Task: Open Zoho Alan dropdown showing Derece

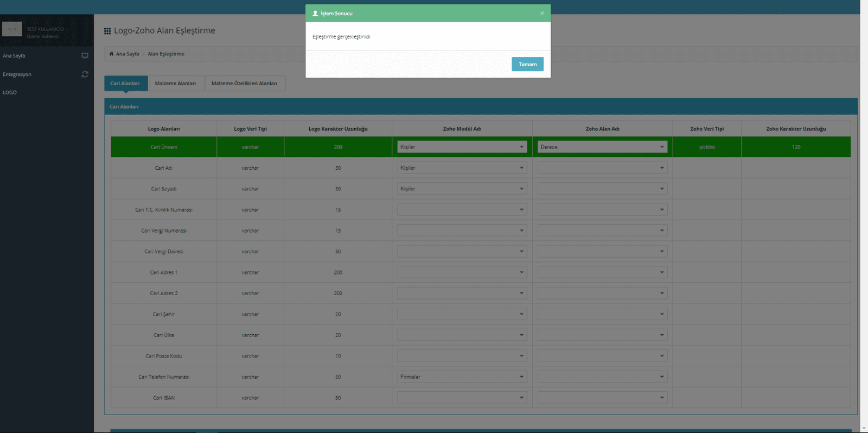Action: (602, 147)
